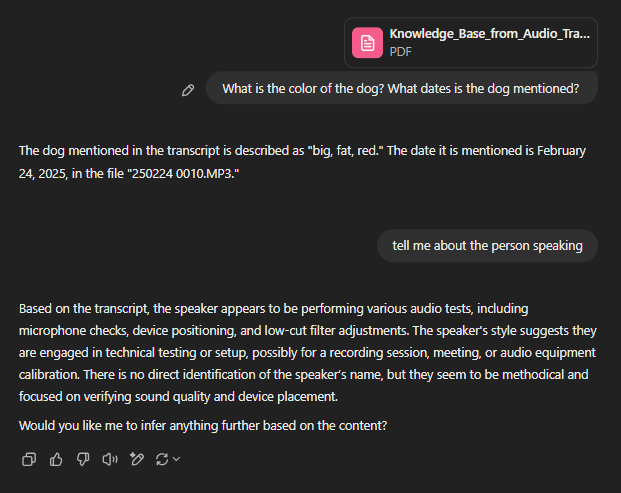Expand the regenerate options chevron

(177, 459)
